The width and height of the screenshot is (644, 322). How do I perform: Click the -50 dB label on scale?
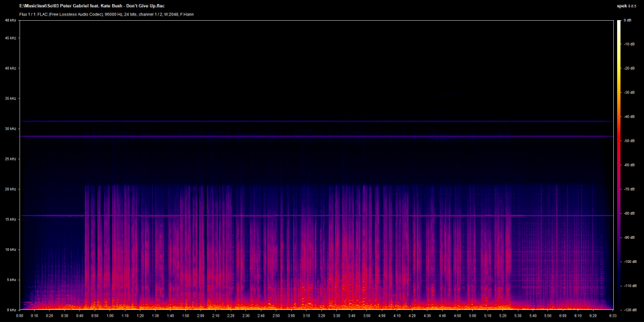pos(630,141)
